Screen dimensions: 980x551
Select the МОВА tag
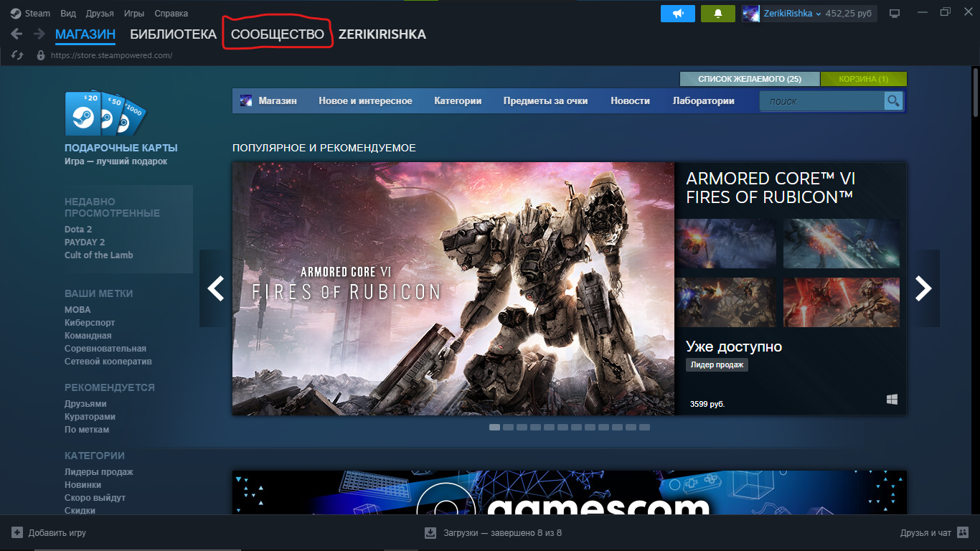tap(77, 310)
